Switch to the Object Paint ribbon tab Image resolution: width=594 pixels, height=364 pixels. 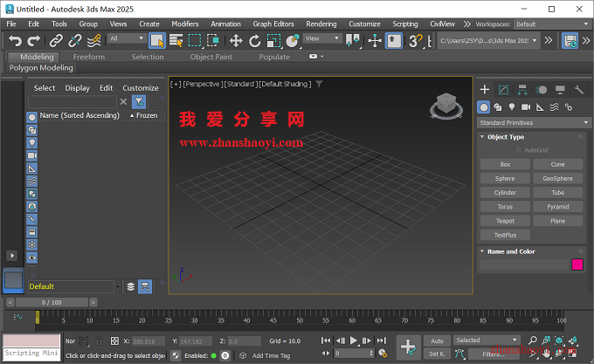pos(211,57)
